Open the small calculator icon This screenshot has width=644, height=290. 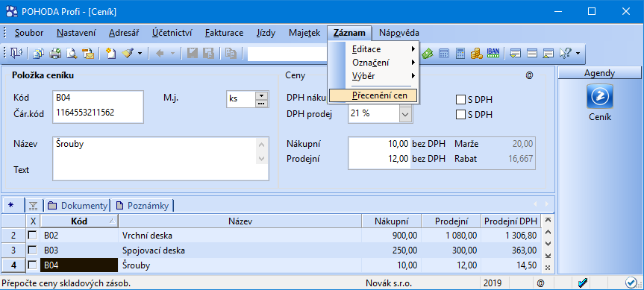tap(444, 54)
